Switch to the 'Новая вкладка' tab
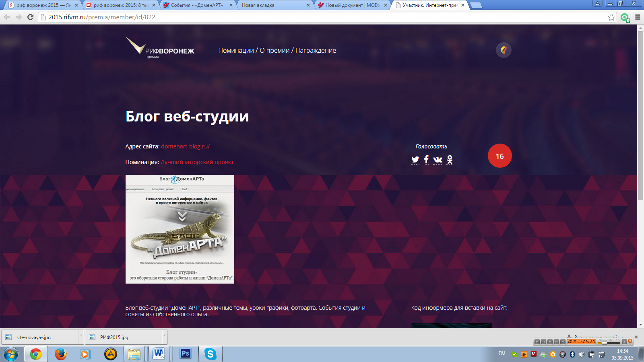The height and width of the screenshot is (362, 644). click(274, 5)
